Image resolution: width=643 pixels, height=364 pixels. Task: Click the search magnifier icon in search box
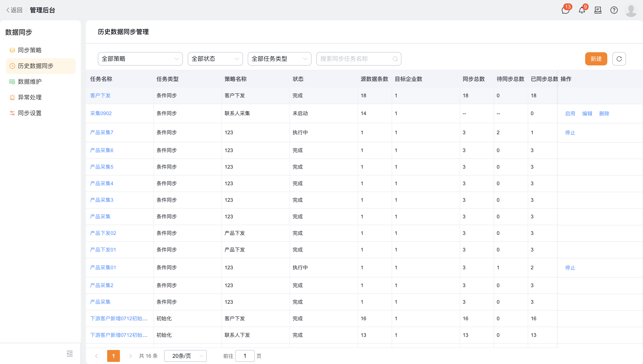(x=395, y=59)
